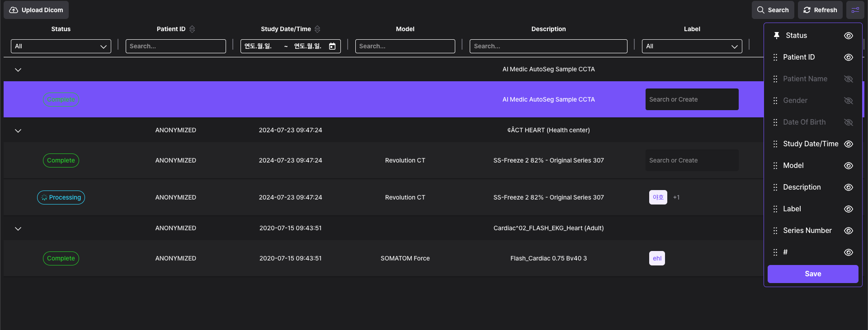Toggle Label column visibility eye
868x330 pixels.
tap(849, 209)
